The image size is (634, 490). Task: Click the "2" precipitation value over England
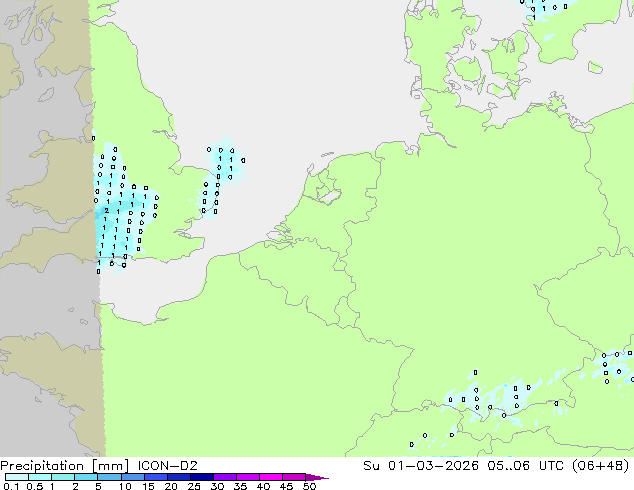(x=106, y=211)
